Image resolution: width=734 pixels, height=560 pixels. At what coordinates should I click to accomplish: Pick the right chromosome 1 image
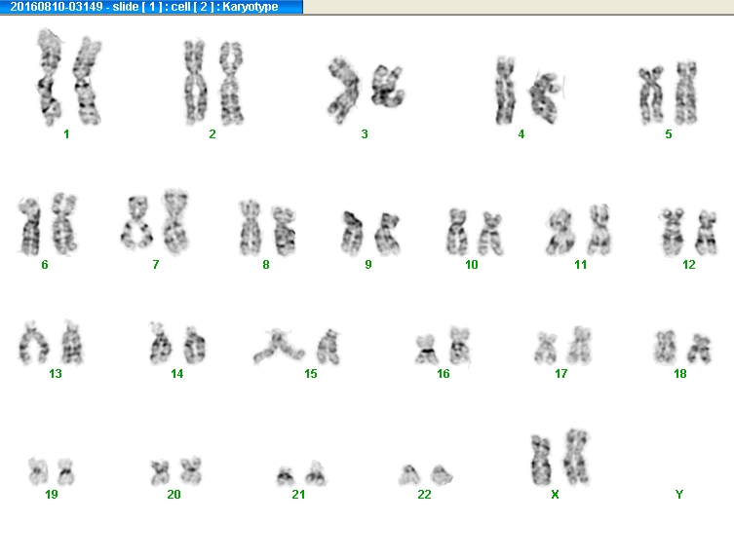pos(87,81)
